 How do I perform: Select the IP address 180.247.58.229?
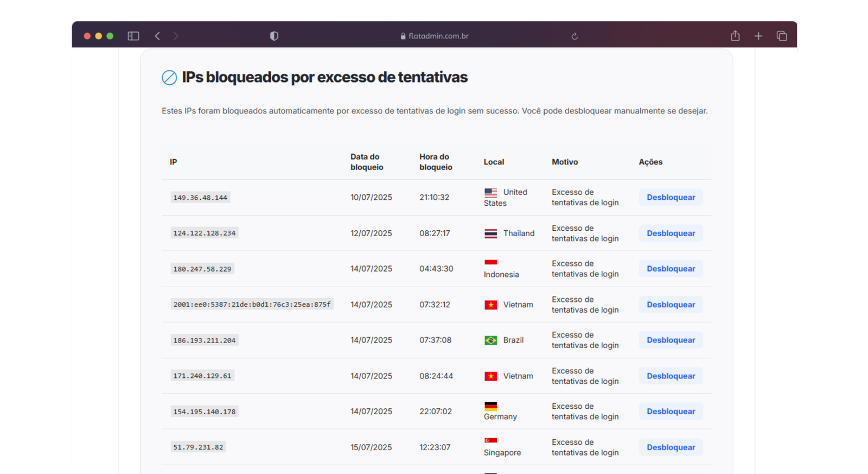202,269
